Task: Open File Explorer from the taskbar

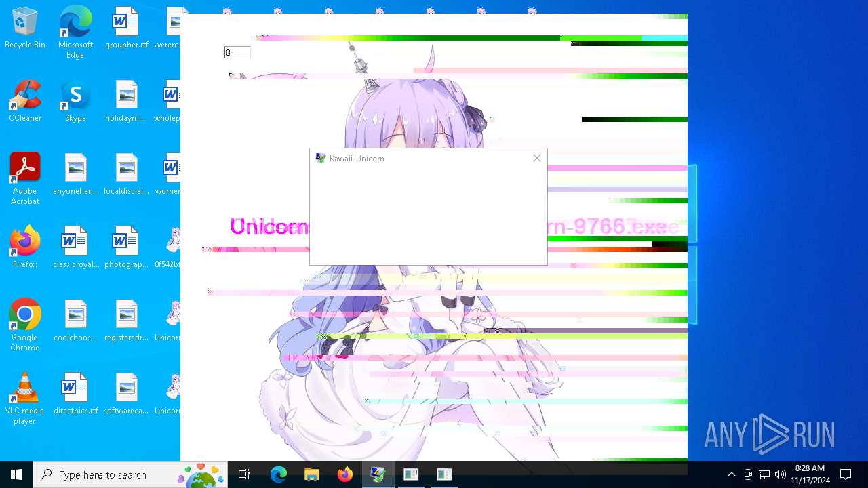Action: coord(312,474)
